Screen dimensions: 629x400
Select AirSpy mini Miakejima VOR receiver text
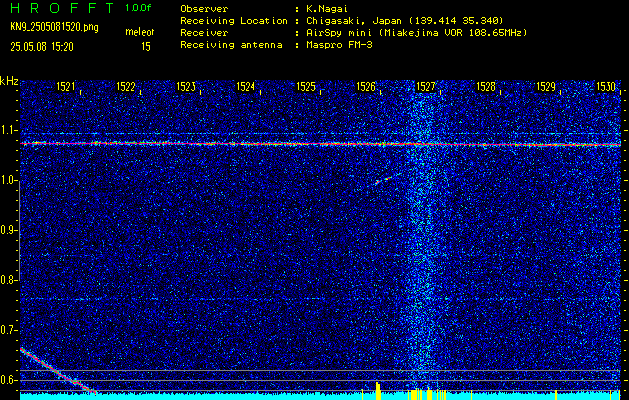coord(417,32)
